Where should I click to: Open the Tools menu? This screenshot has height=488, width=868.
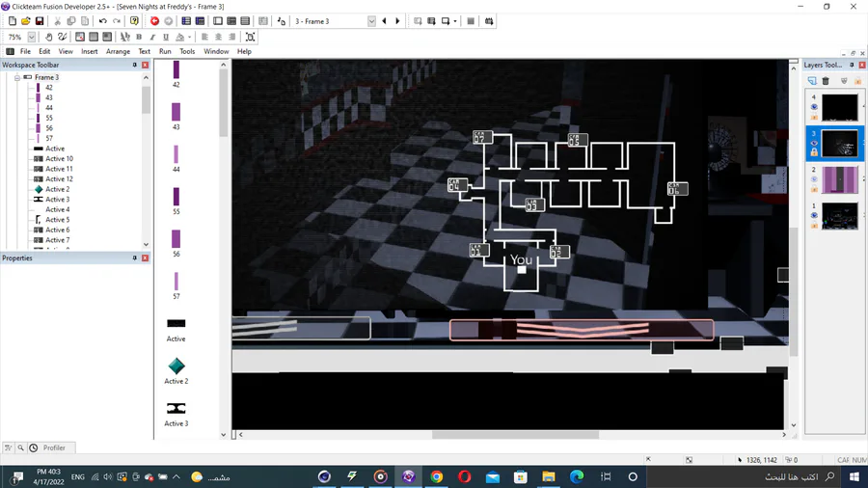pyautogui.click(x=187, y=51)
